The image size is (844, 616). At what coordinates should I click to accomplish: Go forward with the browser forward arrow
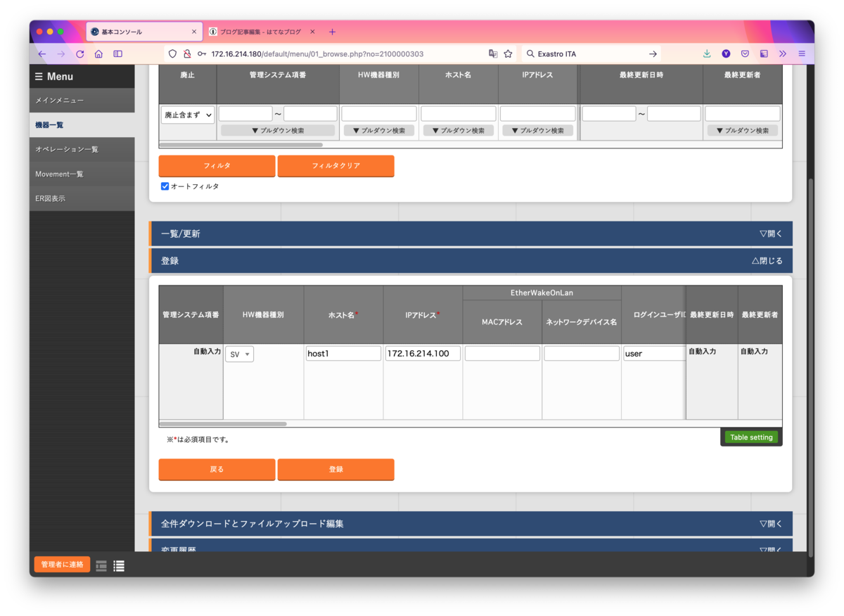coord(61,53)
